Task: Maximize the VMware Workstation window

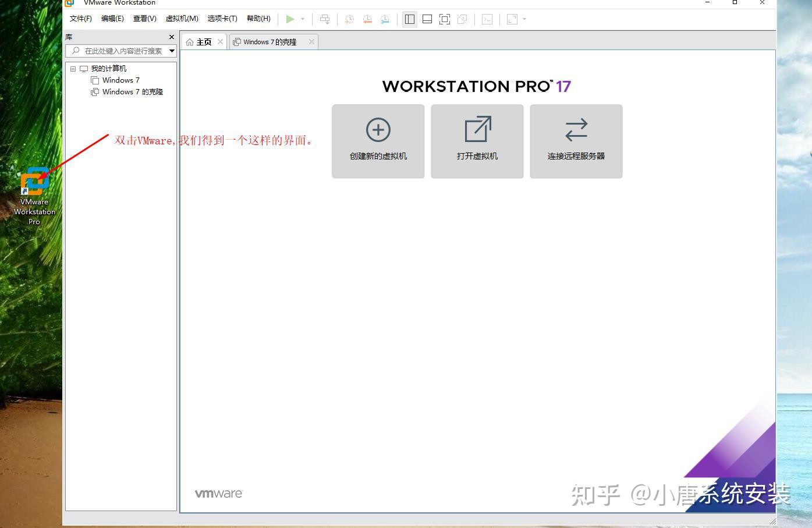Action: click(x=735, y=3)
